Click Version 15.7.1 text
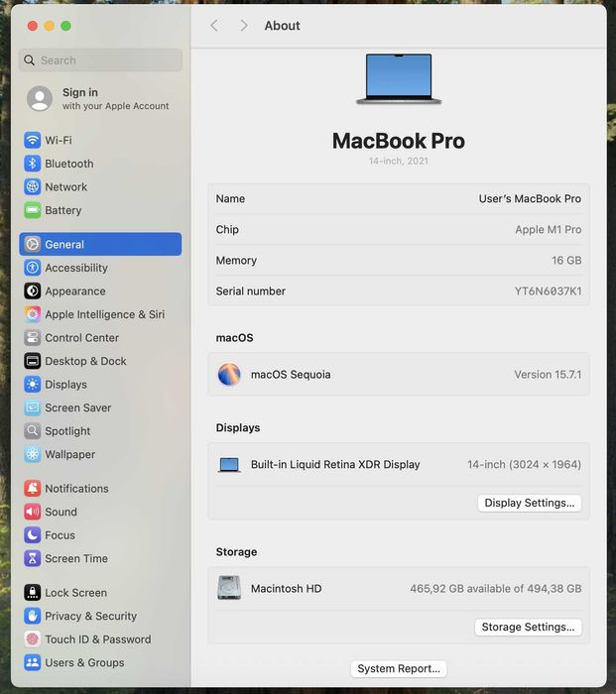616x694 pixels. 548,375
